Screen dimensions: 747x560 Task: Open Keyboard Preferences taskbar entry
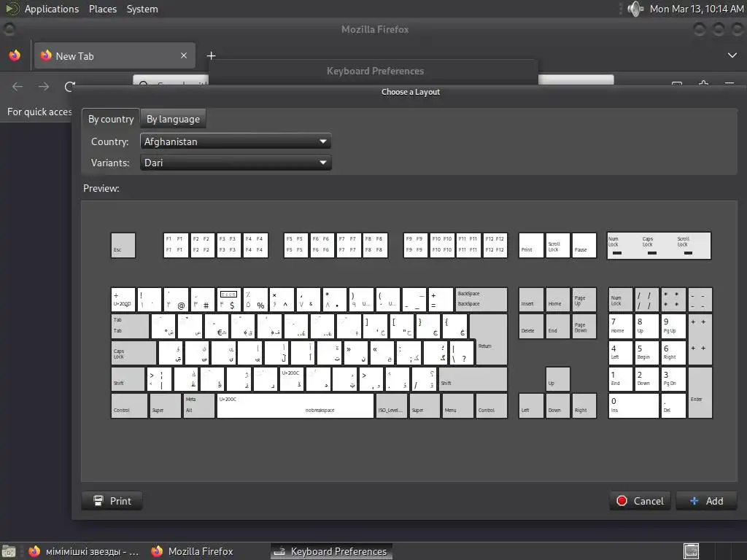pos(332,551)
